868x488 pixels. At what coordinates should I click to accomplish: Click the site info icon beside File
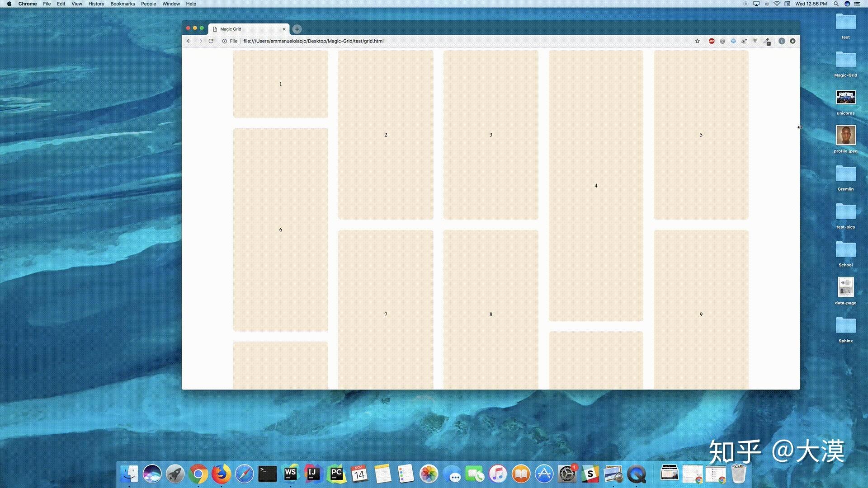pyautogui.click(x=224, y=41)
